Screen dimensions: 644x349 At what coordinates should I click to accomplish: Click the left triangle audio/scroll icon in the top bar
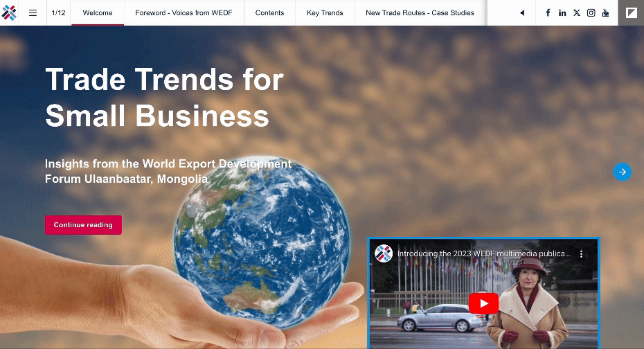pyautogui.click(x=522, y=12)
